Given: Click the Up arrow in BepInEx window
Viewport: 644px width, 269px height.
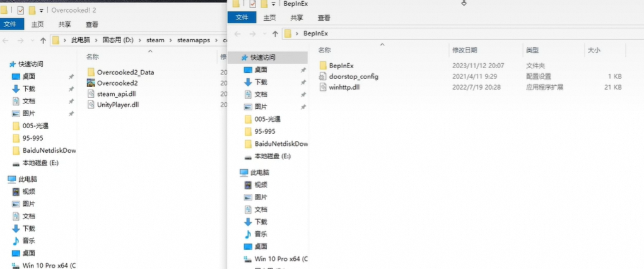Looking at the screenshot, I should point(276,33).
